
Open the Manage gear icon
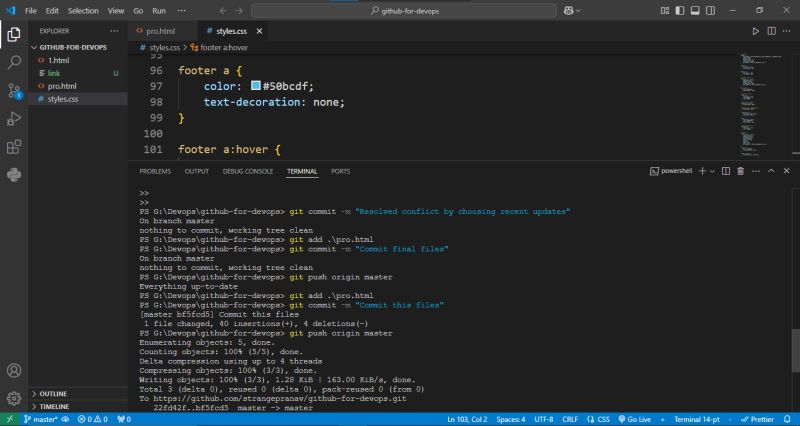pos(14,397)
